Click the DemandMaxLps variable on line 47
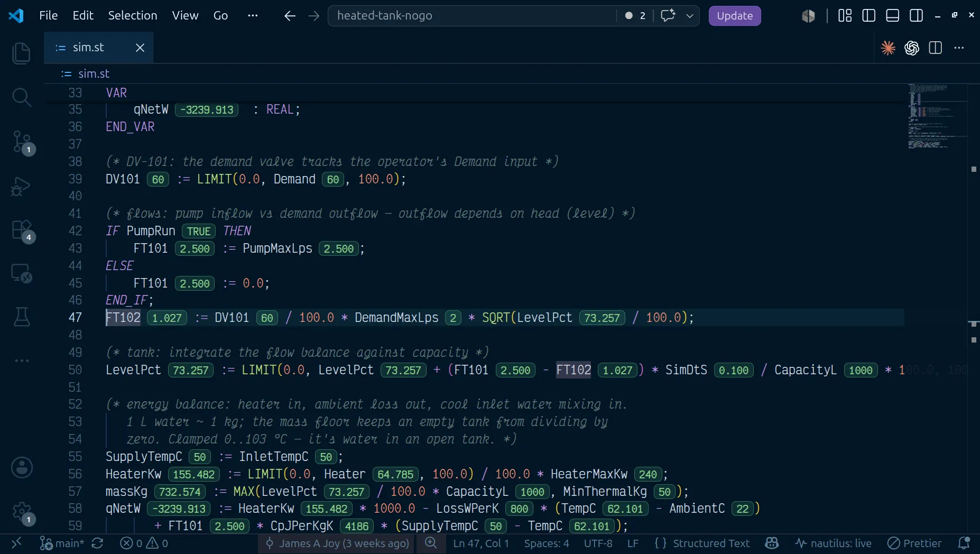Screen dimensions: 980x554 click(396, 318)
